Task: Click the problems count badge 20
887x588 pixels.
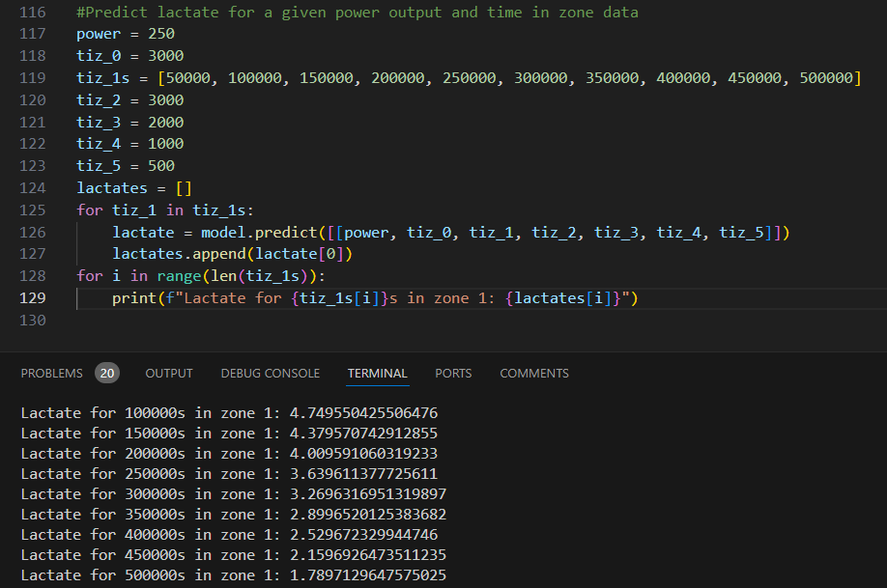Action: pos(107,373)
